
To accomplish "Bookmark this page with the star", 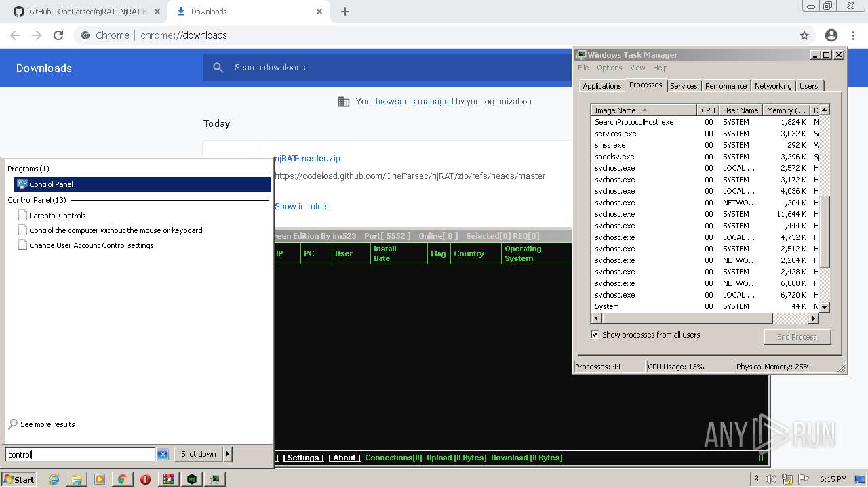I will point(804,35).
